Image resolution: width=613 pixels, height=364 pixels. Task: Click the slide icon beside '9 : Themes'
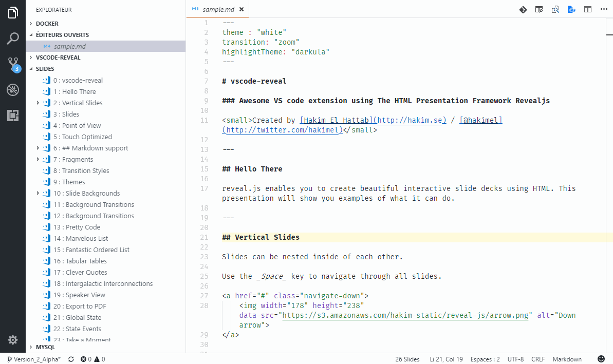[47, 182]
